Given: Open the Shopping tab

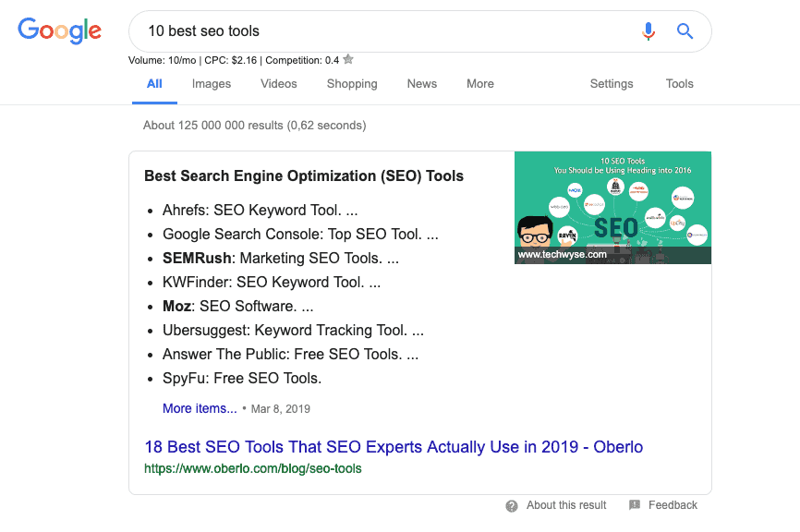Looking at the screenshot, I should (352, 84).
